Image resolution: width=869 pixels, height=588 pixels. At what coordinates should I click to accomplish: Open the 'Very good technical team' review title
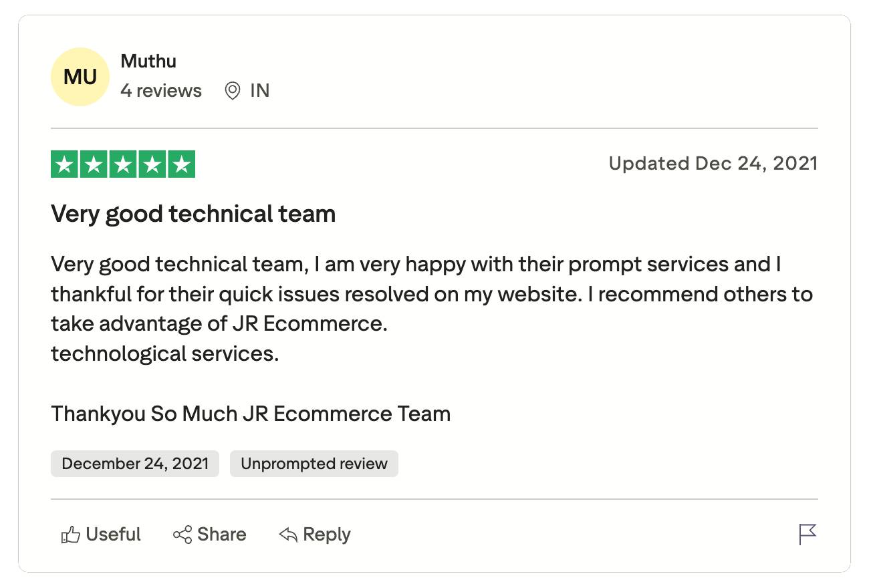(193, 214)
